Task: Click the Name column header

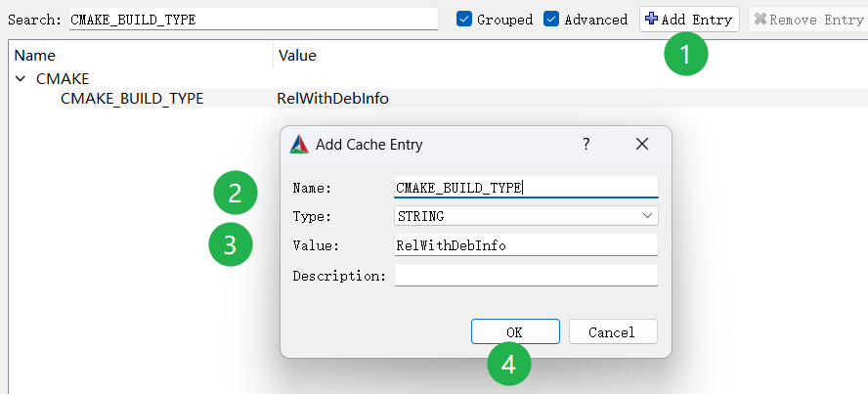Action: tap(143, 56)
